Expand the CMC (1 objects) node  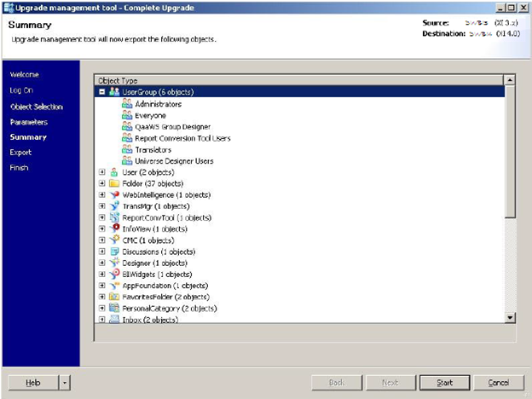click(102, 240)
